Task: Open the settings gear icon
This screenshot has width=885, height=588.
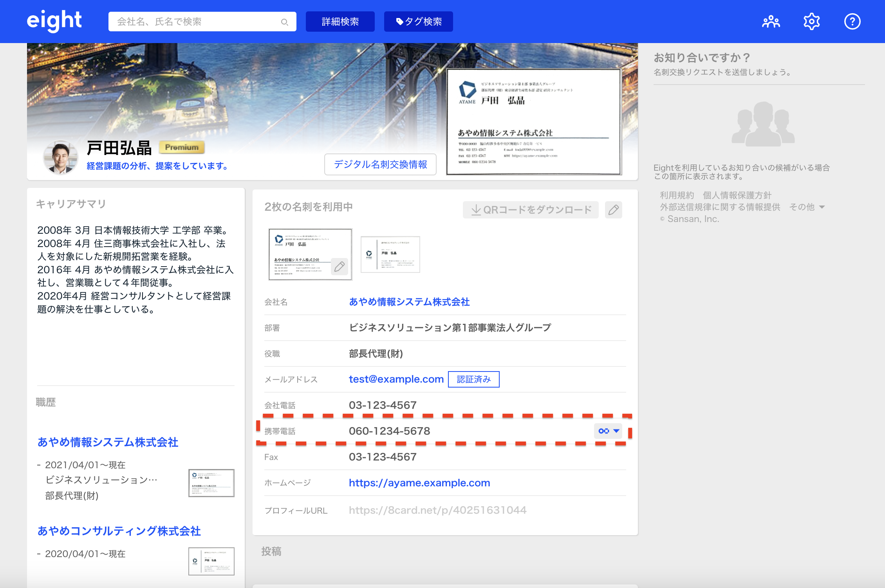Action: [x=811, y=22]
